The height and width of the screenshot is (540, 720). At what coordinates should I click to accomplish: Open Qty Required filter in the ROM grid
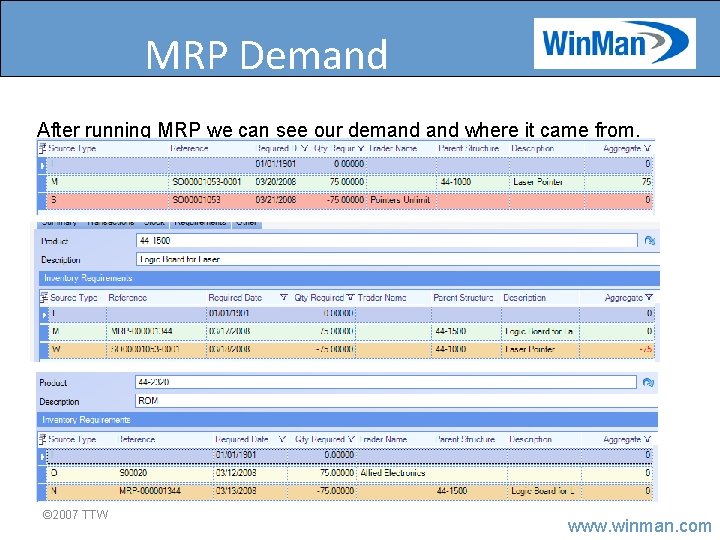pyautogui.click(x=350, y=439)
